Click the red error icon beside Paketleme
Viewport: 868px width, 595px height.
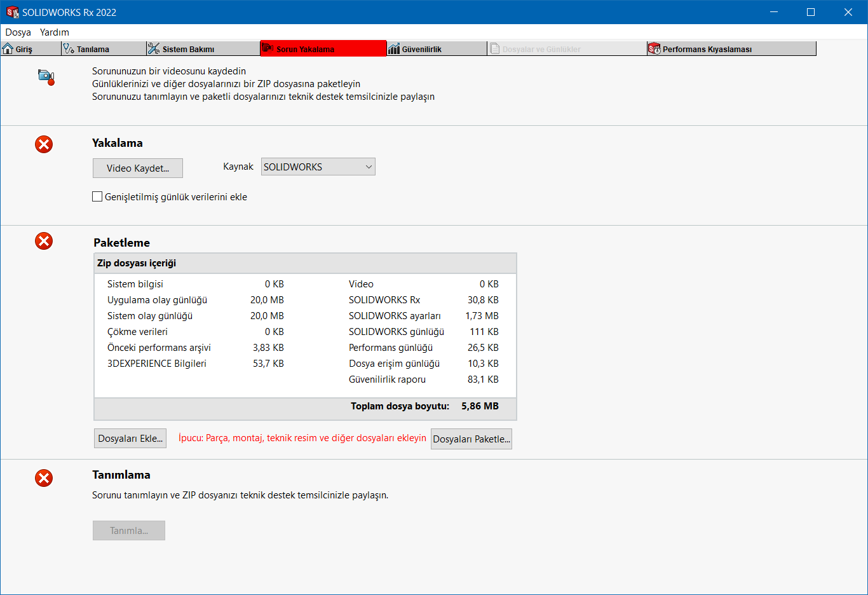click(x=44, y=241)
